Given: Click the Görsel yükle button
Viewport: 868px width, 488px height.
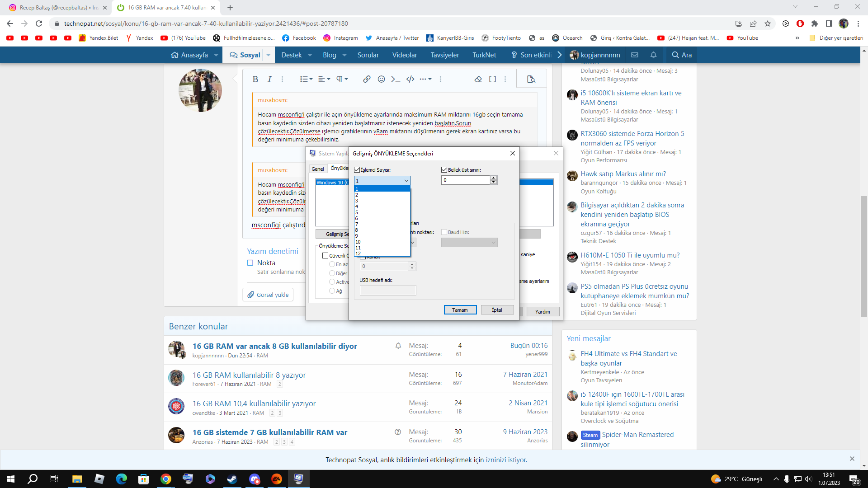Looking at the screenshot, I should pyautogui.click(x=268, y=295).
